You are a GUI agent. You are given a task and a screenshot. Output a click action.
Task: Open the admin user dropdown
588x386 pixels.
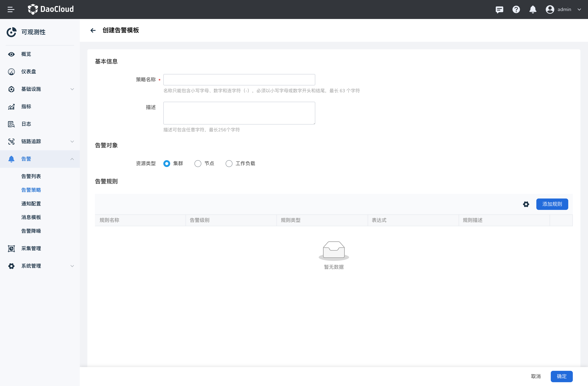pyautogui.click(x=563, y=9)
